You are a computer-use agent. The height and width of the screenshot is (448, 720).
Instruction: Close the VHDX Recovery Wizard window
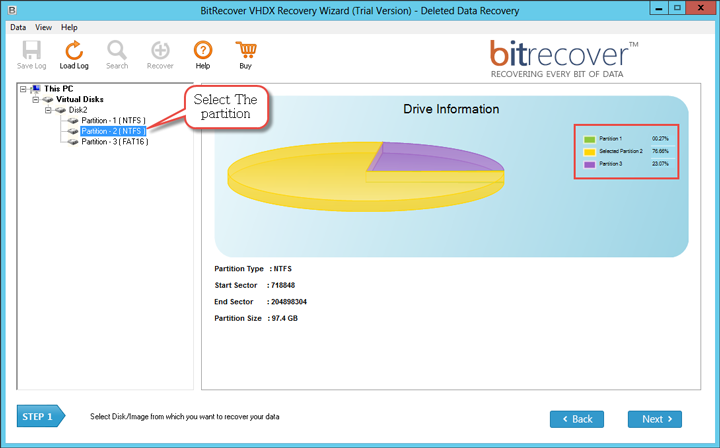701,8
